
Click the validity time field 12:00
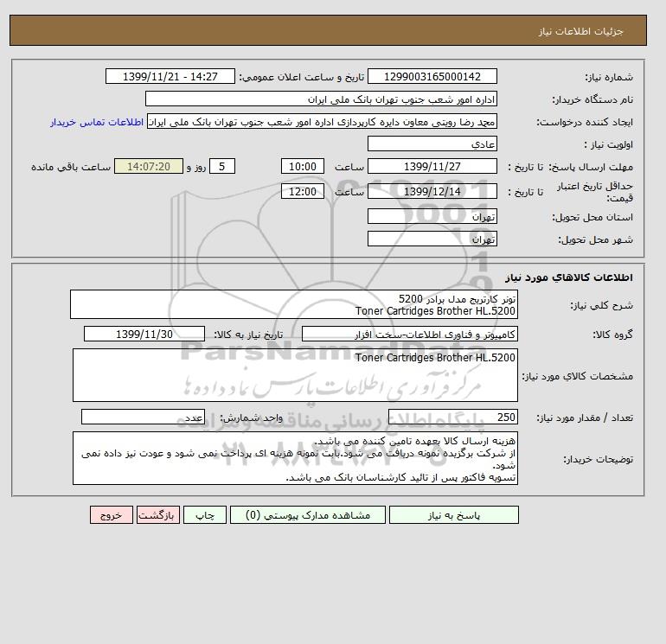[x=303, y=191]
